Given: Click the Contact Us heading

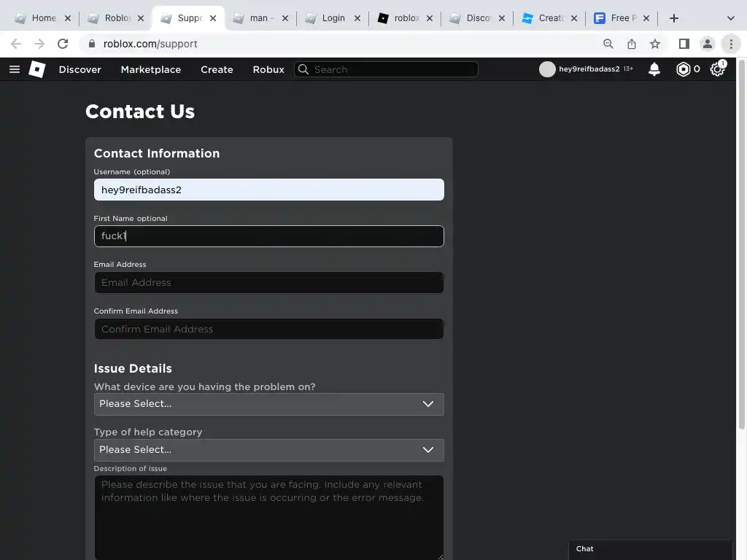Looking at the screenshot, I should point(140,112).
